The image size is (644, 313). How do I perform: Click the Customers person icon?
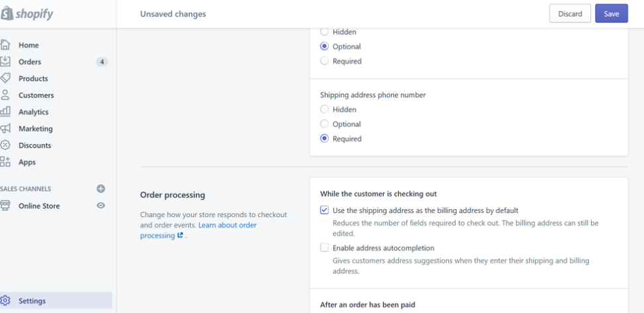(5, 95)
